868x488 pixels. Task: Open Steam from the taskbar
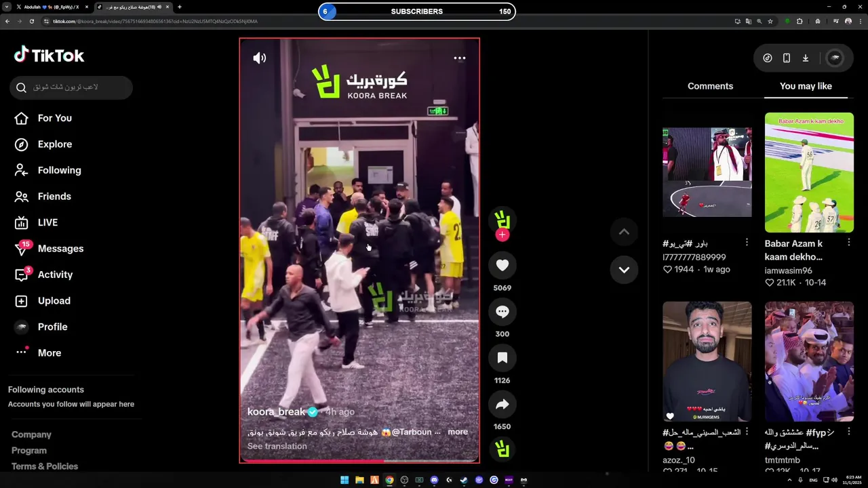click(x=464, y=480)
